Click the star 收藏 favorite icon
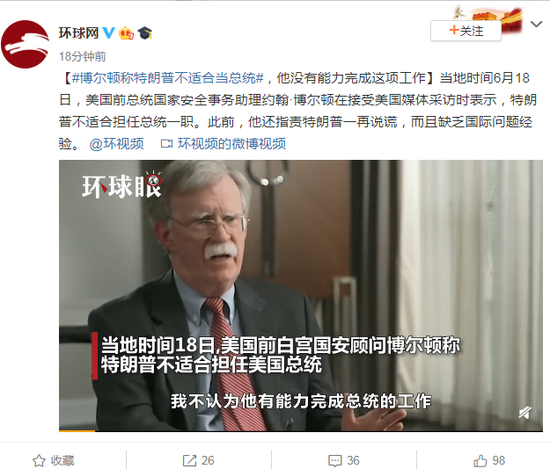Image resolution: width=550 pixels, height=469 pixels. (39, 461)
